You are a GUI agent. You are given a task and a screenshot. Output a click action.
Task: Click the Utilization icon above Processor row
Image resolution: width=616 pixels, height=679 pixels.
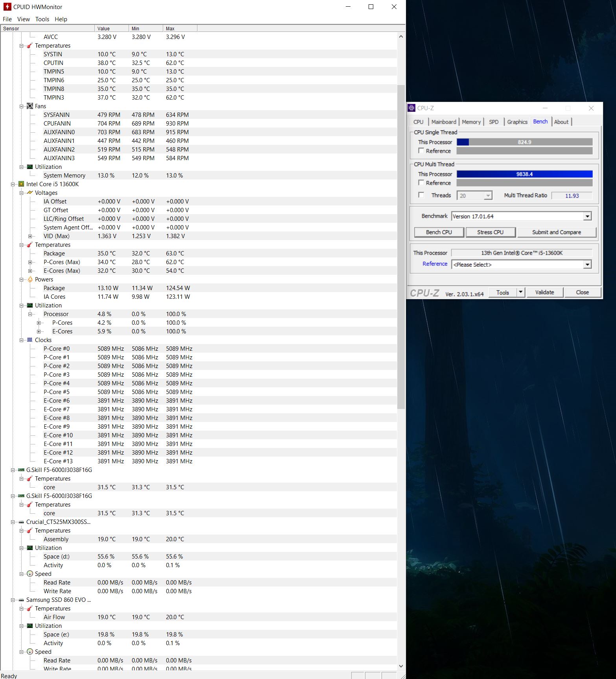(x=30, y=305)
